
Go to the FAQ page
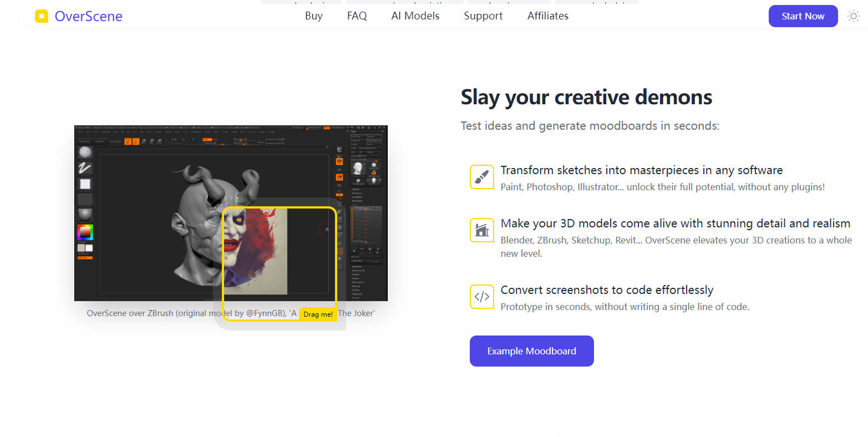tap(357, 16)
